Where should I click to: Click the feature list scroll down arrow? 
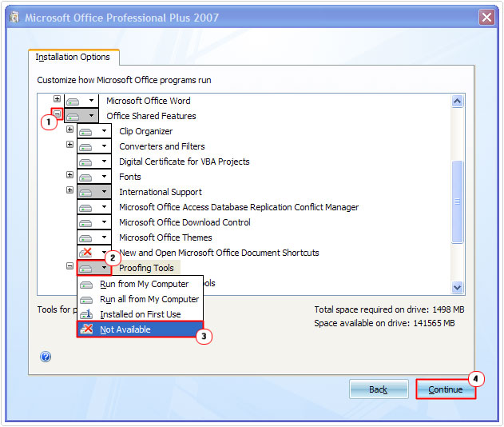pos(457,287)
